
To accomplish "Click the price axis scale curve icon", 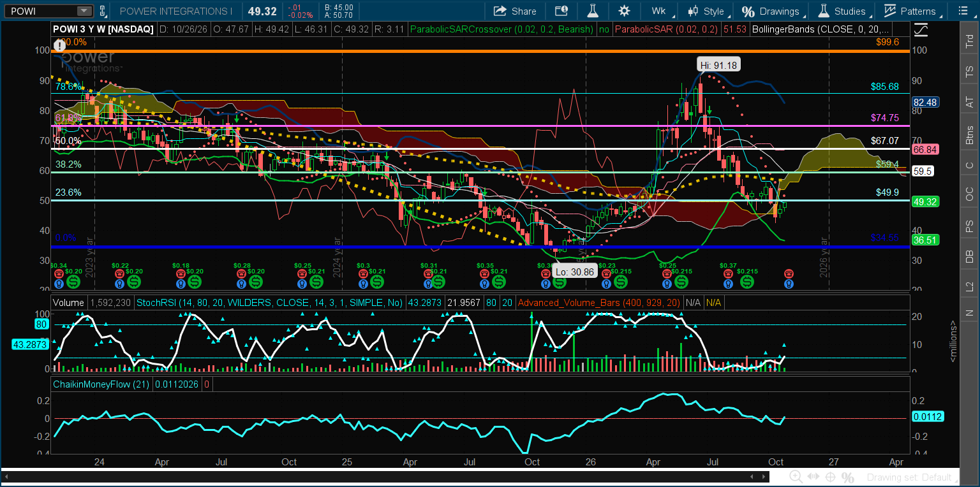I will click(x=921, y=29).
